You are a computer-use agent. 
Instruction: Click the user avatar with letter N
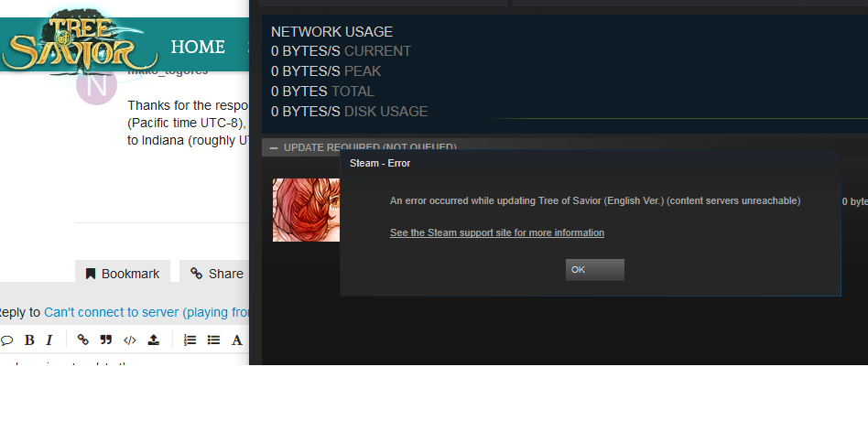96,86
